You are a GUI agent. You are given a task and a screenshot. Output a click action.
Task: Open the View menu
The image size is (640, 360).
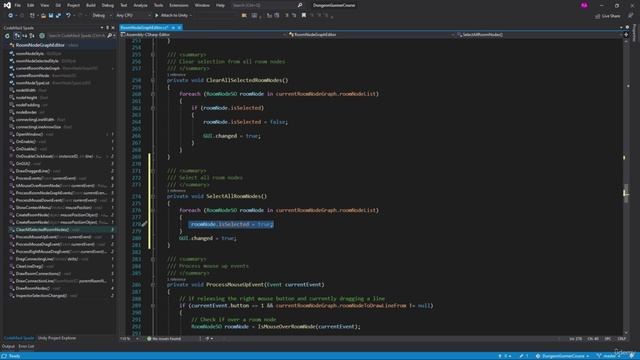pos(44,5)
